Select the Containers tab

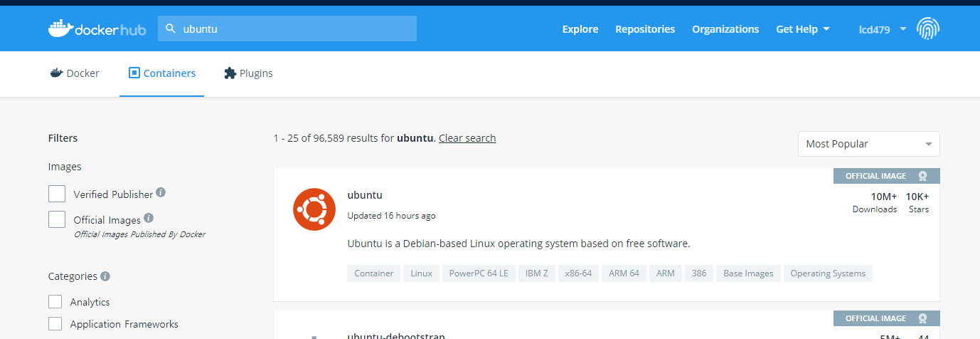[162, 73]
